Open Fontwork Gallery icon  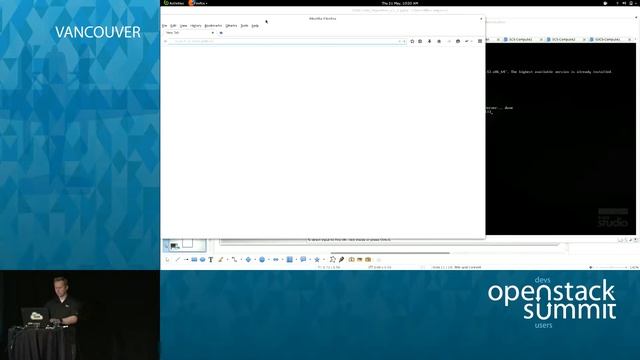(351, 260)
